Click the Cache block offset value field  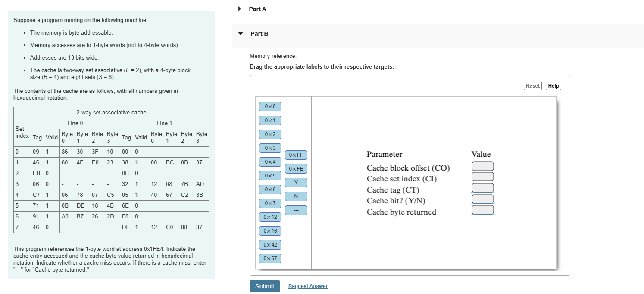point(483,166)
